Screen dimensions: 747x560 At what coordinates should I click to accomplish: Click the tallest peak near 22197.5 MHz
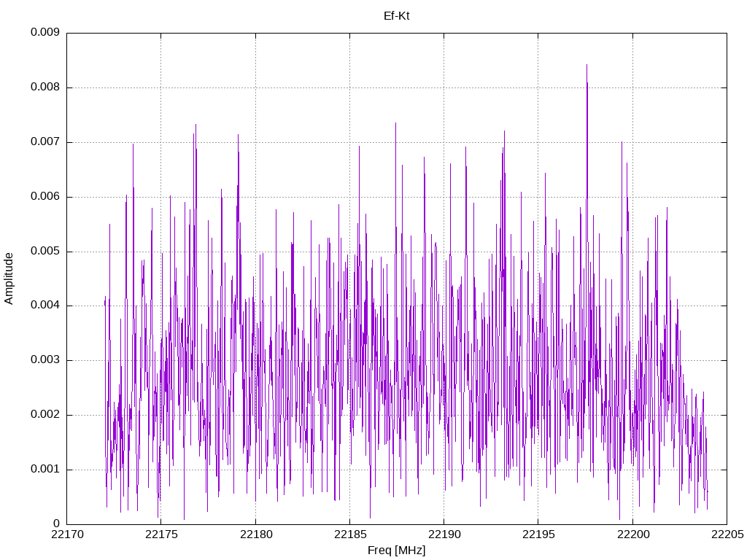pyautogui.click(x=587, y=65)
